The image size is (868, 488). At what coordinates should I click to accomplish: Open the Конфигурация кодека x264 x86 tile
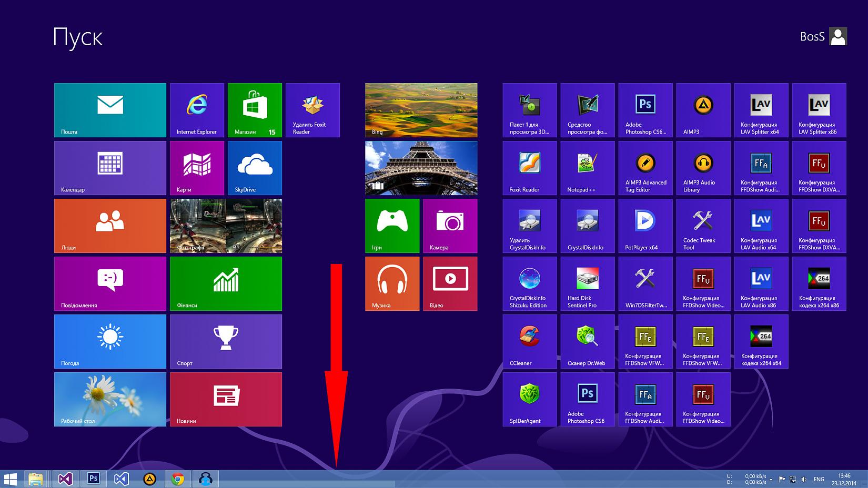(x=819, y=283)
